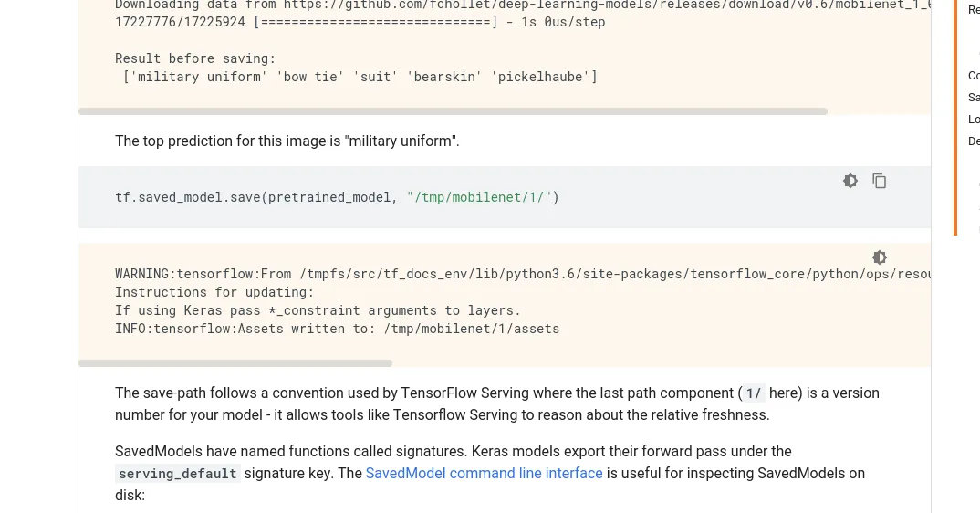Toggle dark theme on the WARNING output block
The width and height of the screenshot is (980, 513).
coord(880,257)
